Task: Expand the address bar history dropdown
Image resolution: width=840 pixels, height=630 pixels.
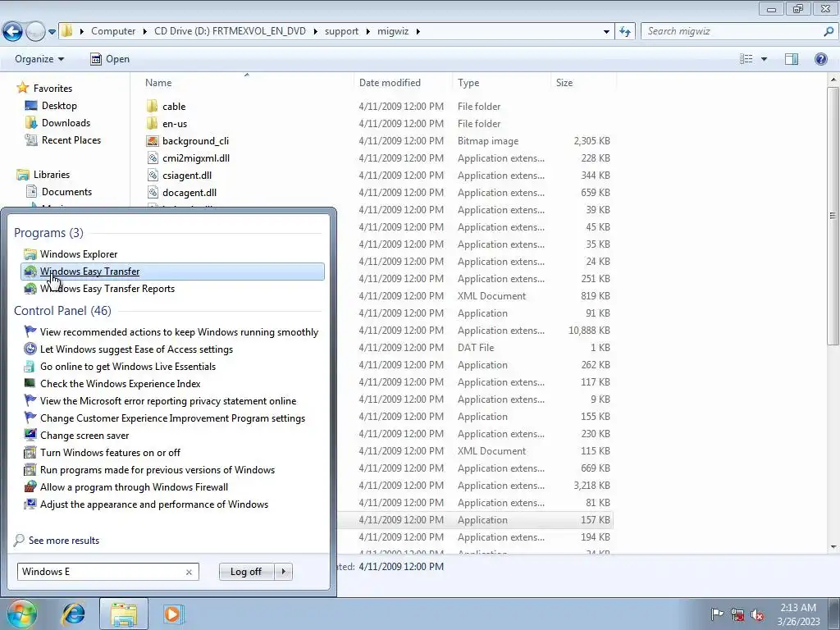Action: pos(606,32)
